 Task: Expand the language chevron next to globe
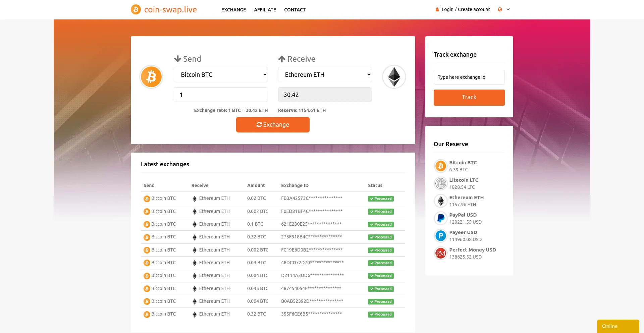508,9
